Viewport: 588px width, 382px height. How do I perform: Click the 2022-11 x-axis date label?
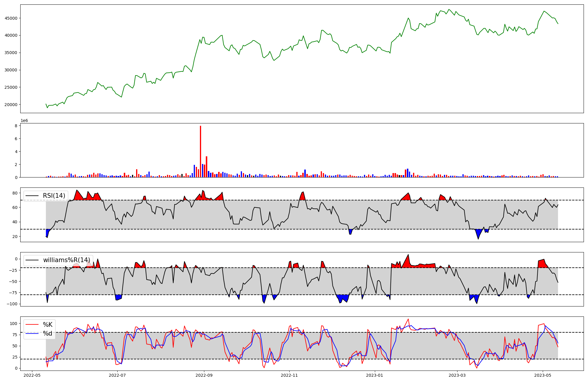289,375
